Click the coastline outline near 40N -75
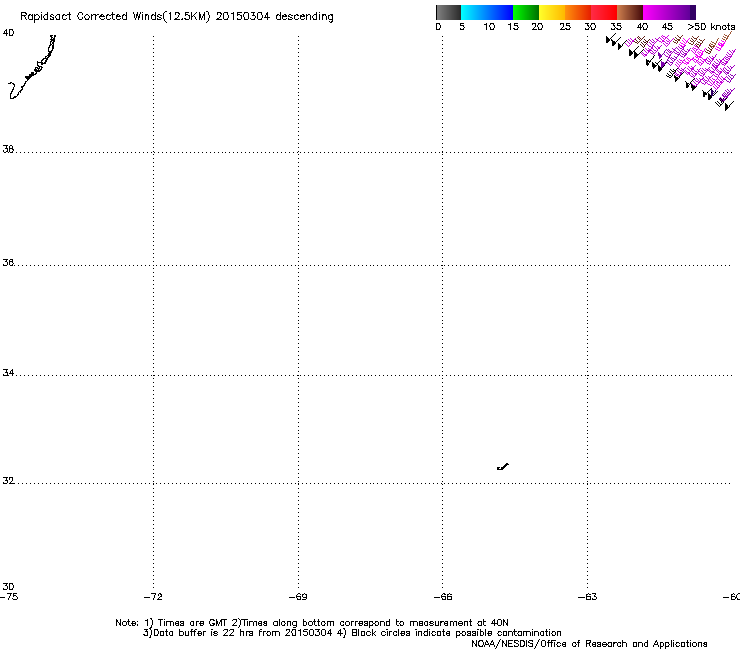740x650 pixels. 33,67
